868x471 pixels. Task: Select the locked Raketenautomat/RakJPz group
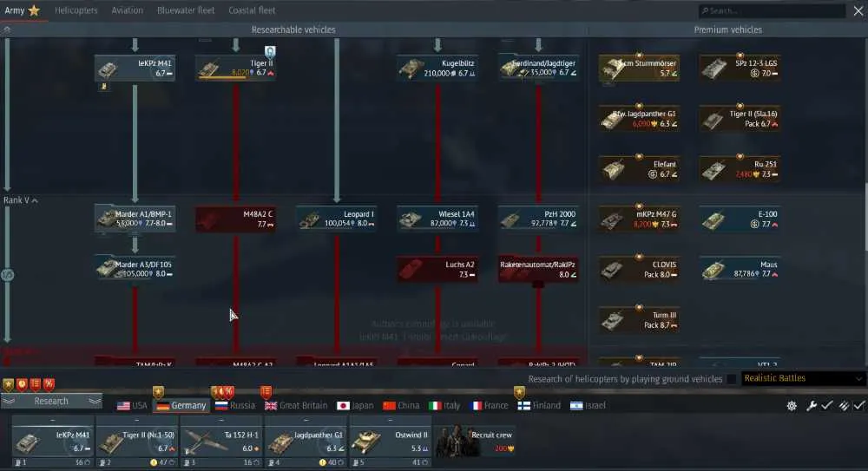(x=538, y=269)
